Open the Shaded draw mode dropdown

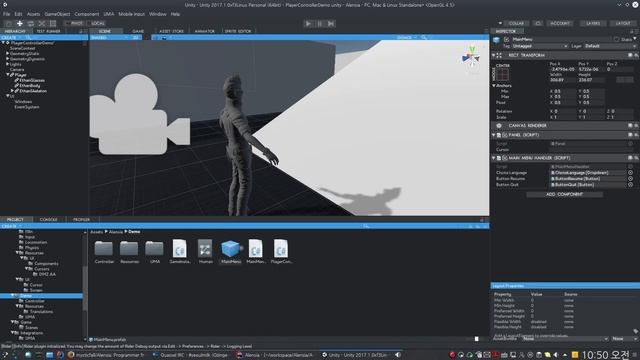109,38
